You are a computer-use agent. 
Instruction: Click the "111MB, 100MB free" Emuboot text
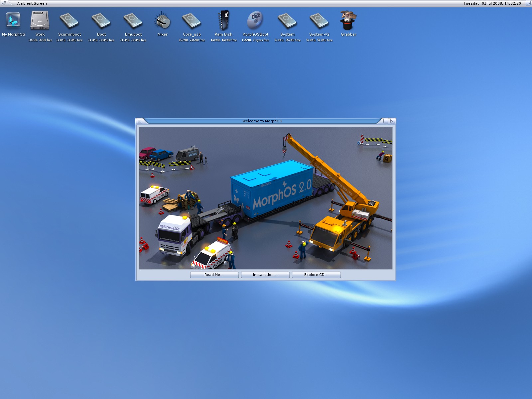(x=133, y=40)
